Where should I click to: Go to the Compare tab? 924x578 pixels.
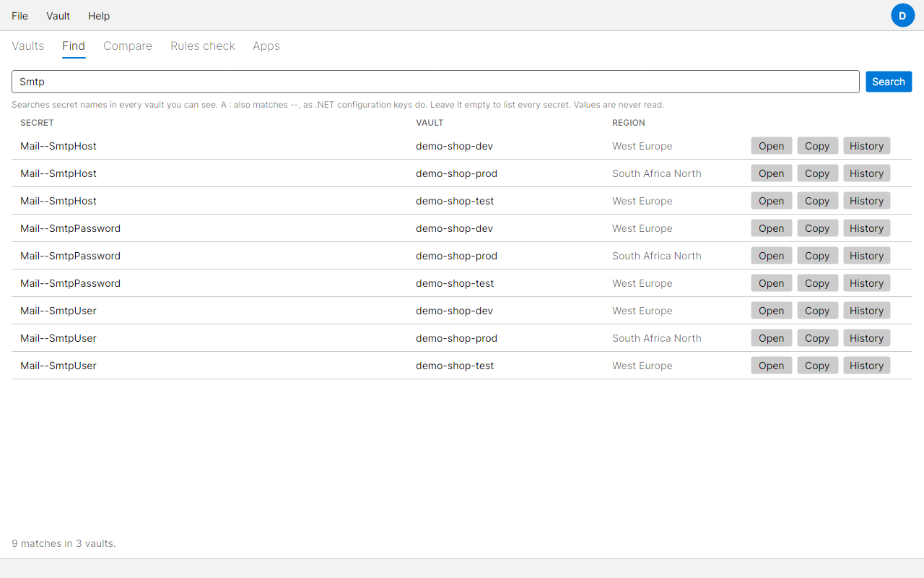tap(128, 46)
